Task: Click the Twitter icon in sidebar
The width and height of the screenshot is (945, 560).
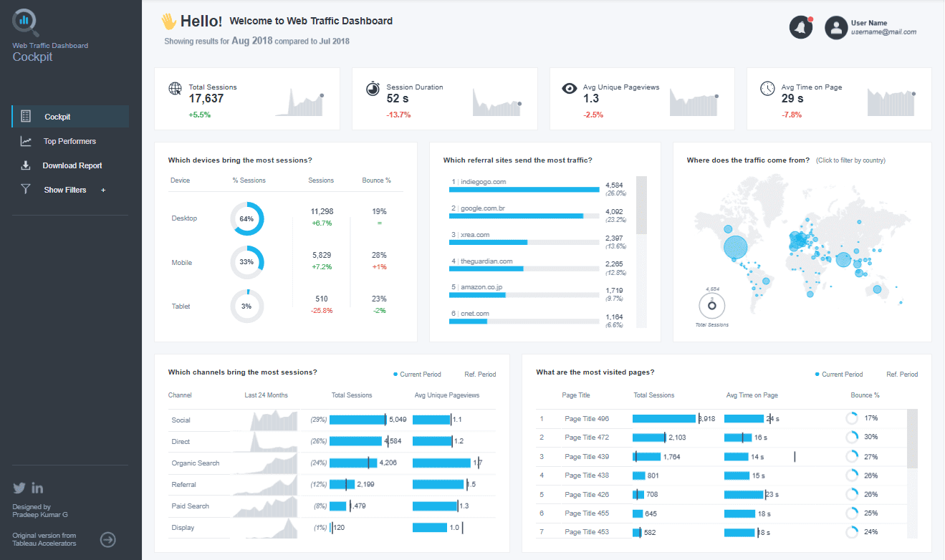Action: pos(19,488)
